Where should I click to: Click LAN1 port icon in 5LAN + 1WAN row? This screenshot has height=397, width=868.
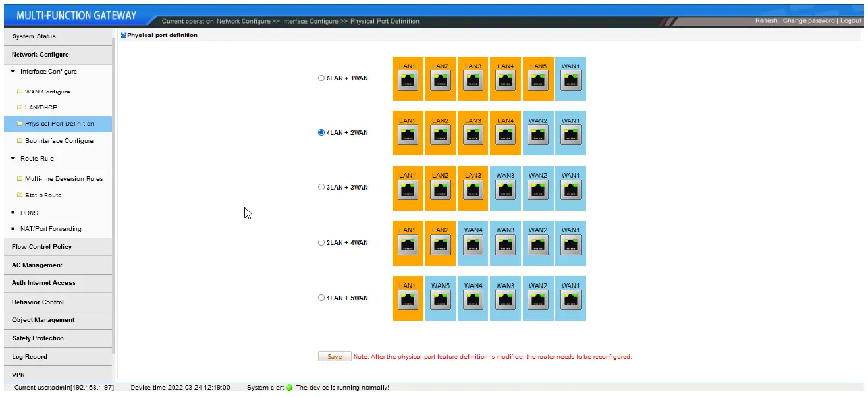[x=408, y=81]
